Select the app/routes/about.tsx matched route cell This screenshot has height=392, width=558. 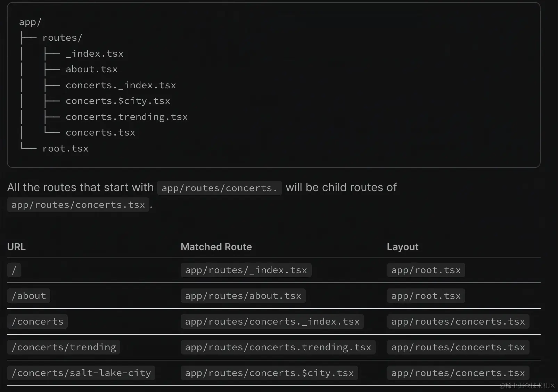click(x=243, y=296)
